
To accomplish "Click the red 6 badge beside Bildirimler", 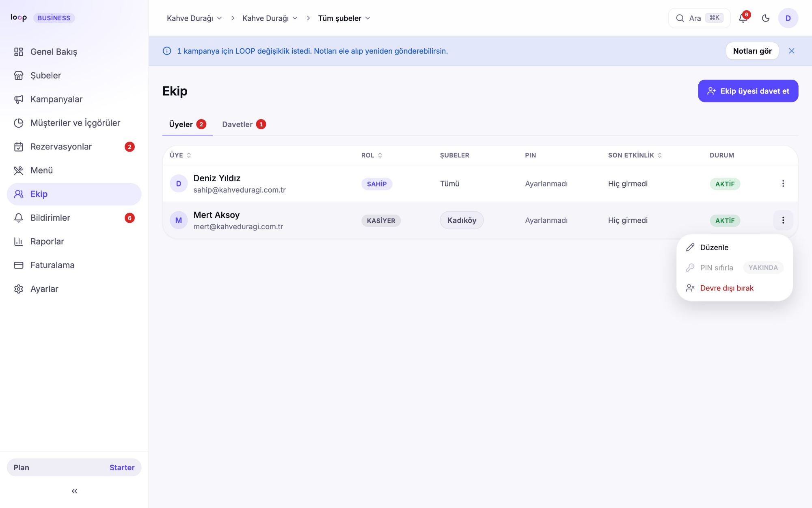I will tap(130, 218).
